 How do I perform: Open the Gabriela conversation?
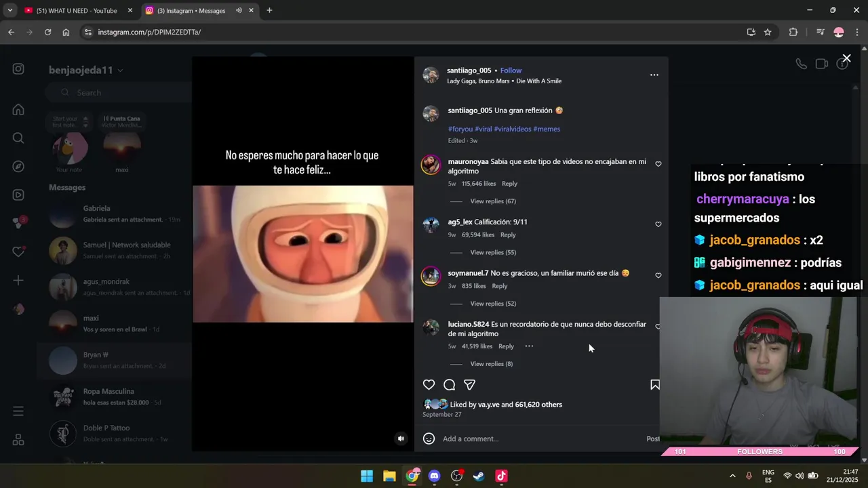click(114, 214)
